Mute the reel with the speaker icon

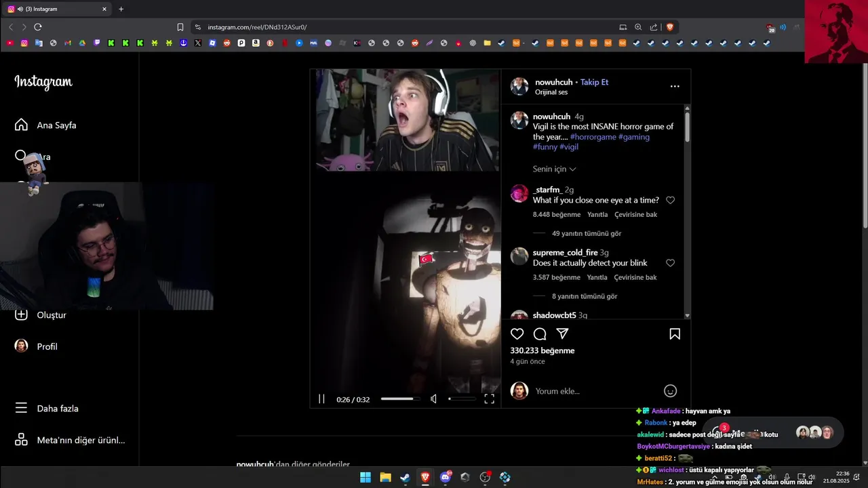coord(434,399)
